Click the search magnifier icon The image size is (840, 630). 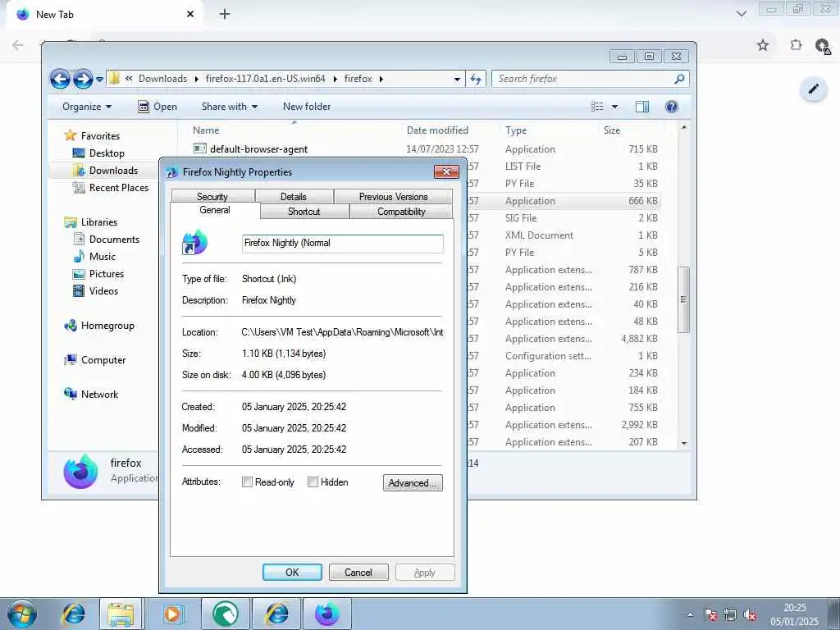678,79
